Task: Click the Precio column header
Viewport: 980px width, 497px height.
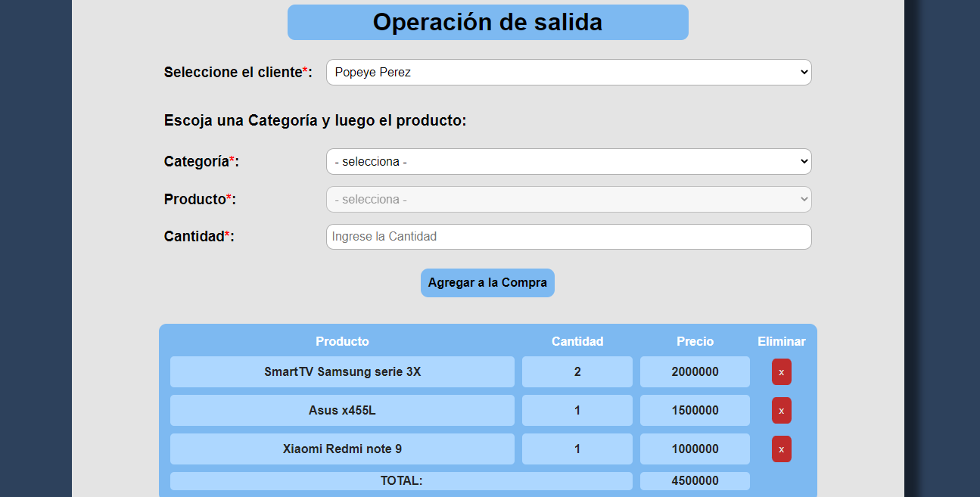Action: 695,341
